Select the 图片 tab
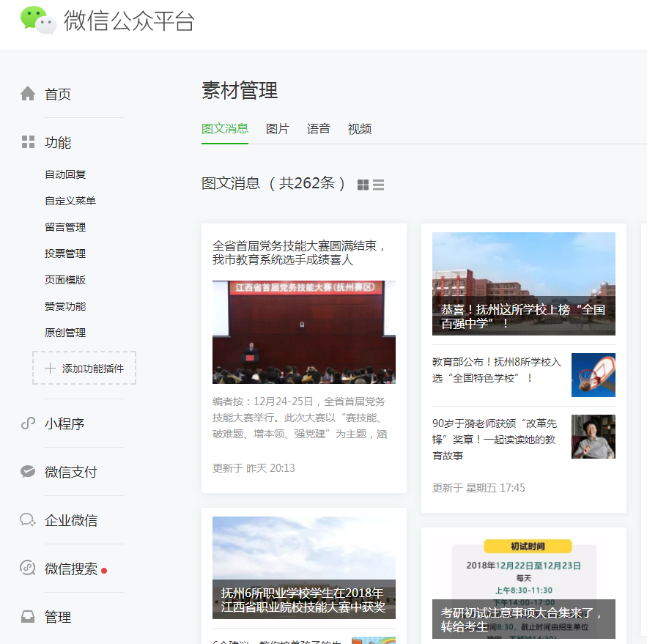This screenshot has width=647, height=644. coord(277,129)
